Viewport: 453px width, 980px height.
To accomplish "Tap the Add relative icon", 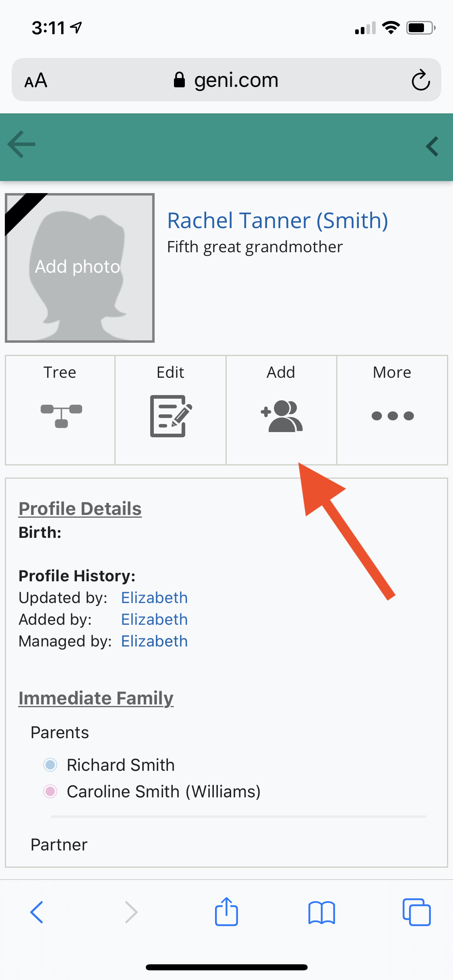I will 281,416.
